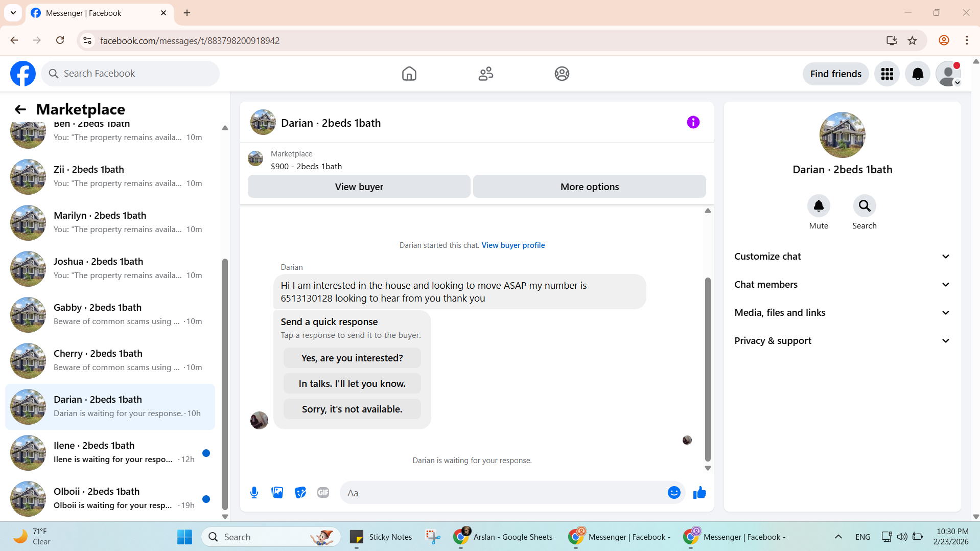Click View buyer button
Viewport: 980px width, 551px height.
(359, 187)
